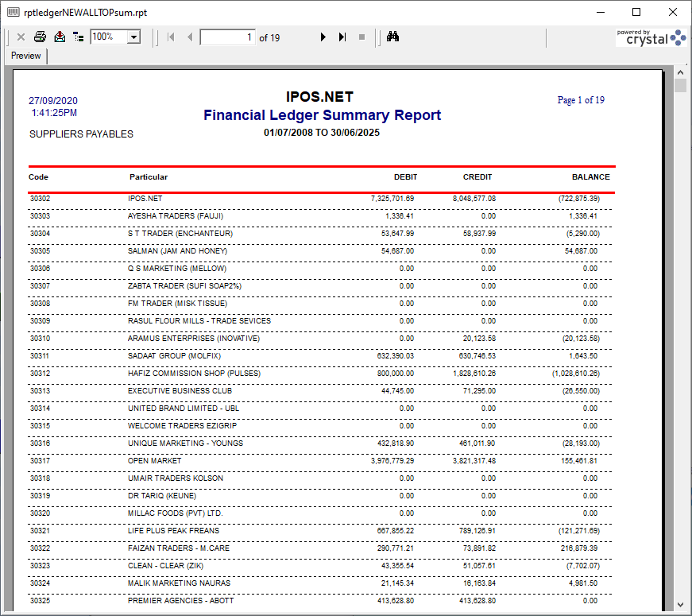Click the Page 1 of 19 text
Image resolution: width=692 pixels, height=616 pixels.
(581, 100)
